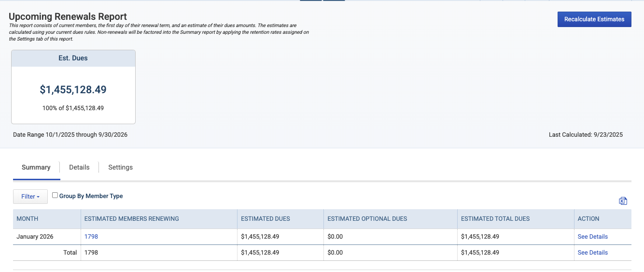This screenshot has width=644, height=272.
Task: Switch to the Details tab
Action: coord(79,167)
